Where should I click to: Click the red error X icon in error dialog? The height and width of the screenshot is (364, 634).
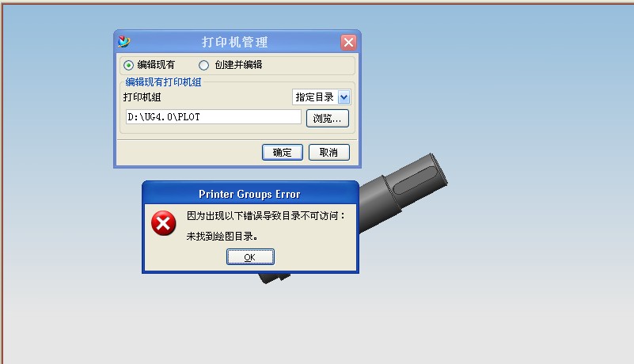163,223
